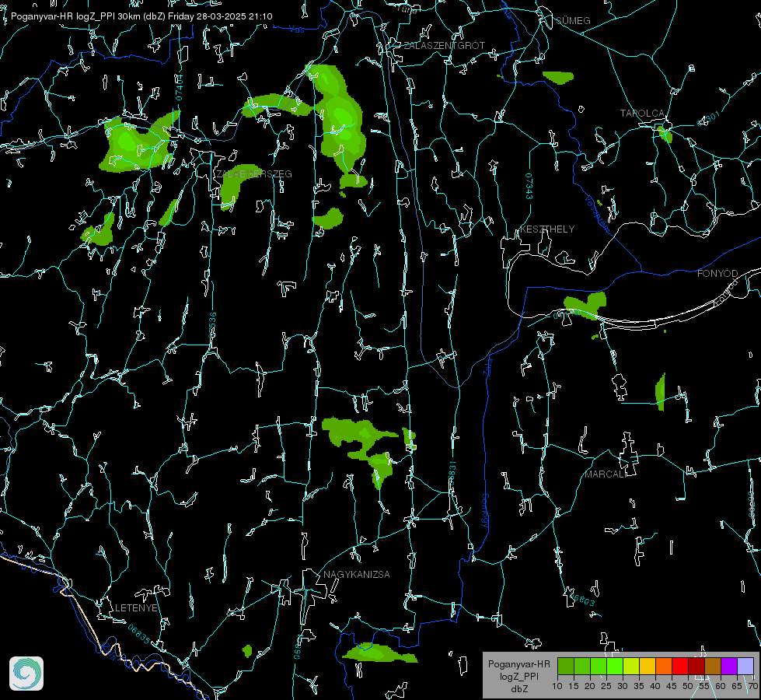Click the Poganyvar-HR legend title
The image size is (761, 700).
(x=518, y=664)
